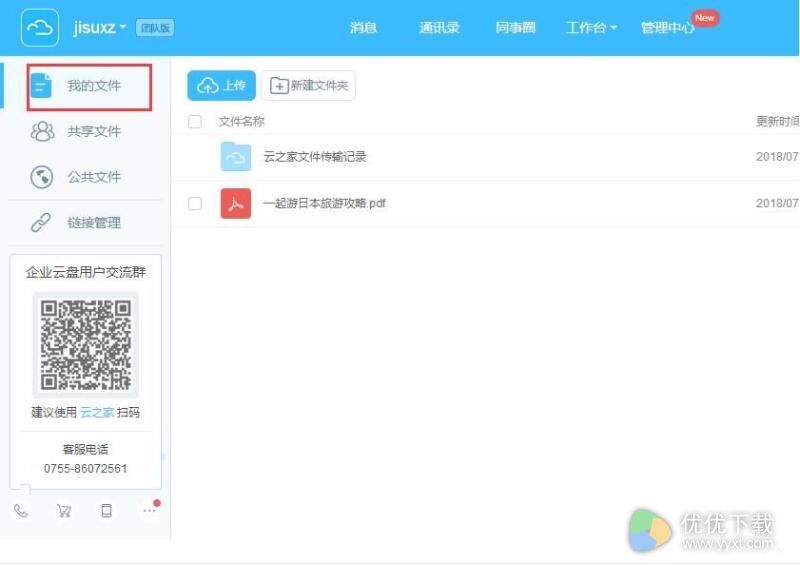Click the 文件名称 column header

pyautogui.click(x=241, y=121)
